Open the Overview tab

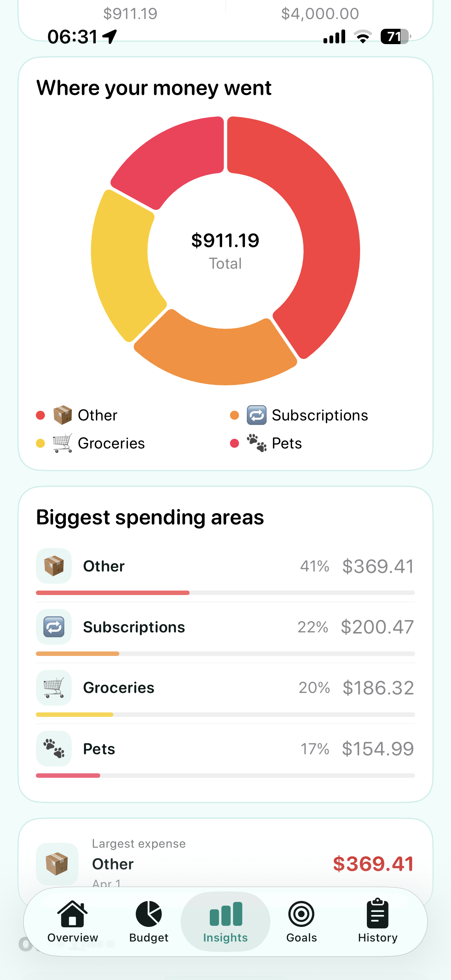[72, 921]
